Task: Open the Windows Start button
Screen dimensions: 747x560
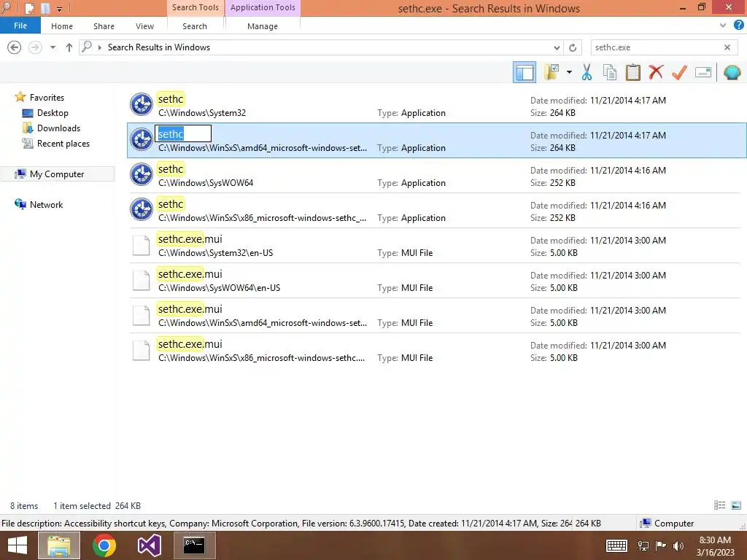Action: click(18, 545)
